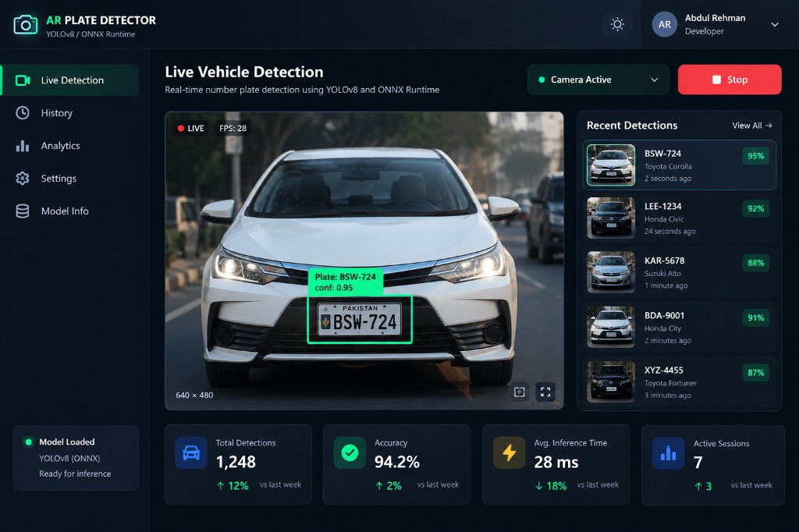
Task: Click the 12% up trend indicator
Action: [233, 486]
